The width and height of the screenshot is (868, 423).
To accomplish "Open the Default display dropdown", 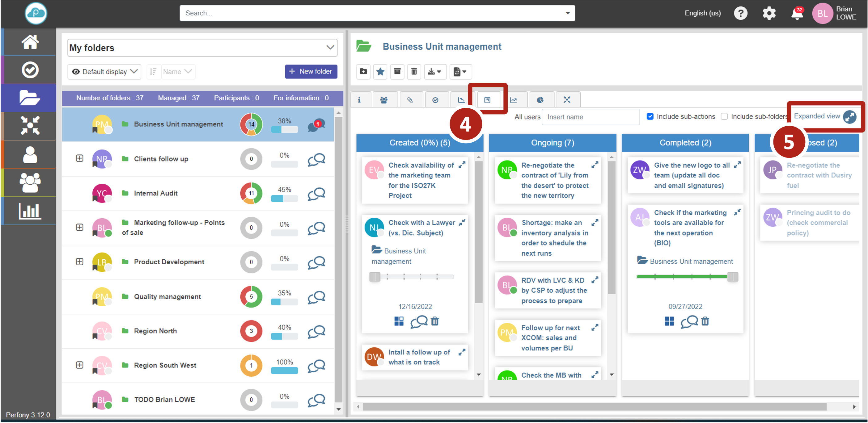I will click(104, 72).
